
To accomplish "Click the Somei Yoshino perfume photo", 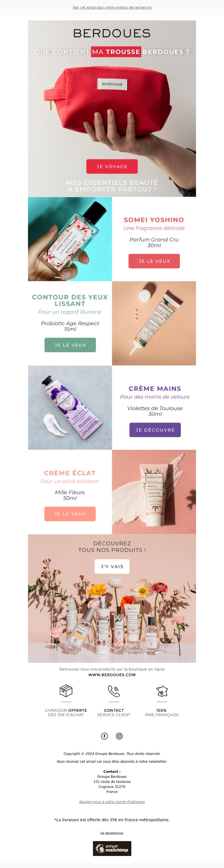I will point(70,239).
